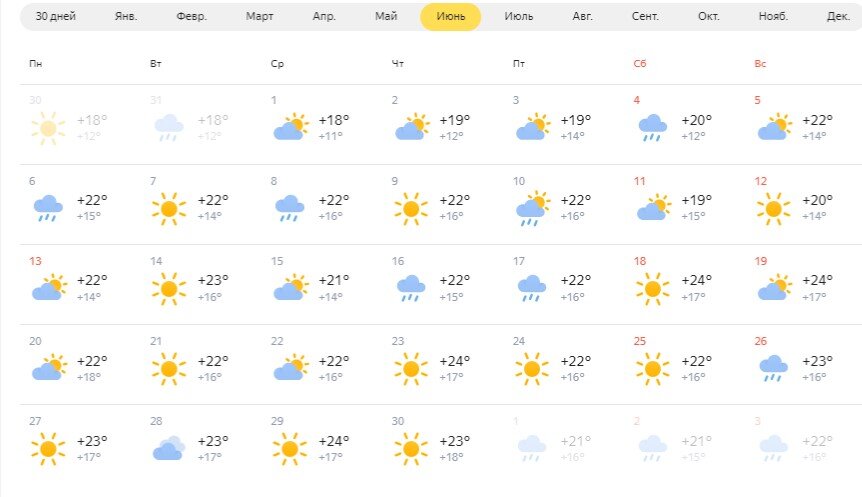Switch to the 30 дней tab

tap(56, 16)
